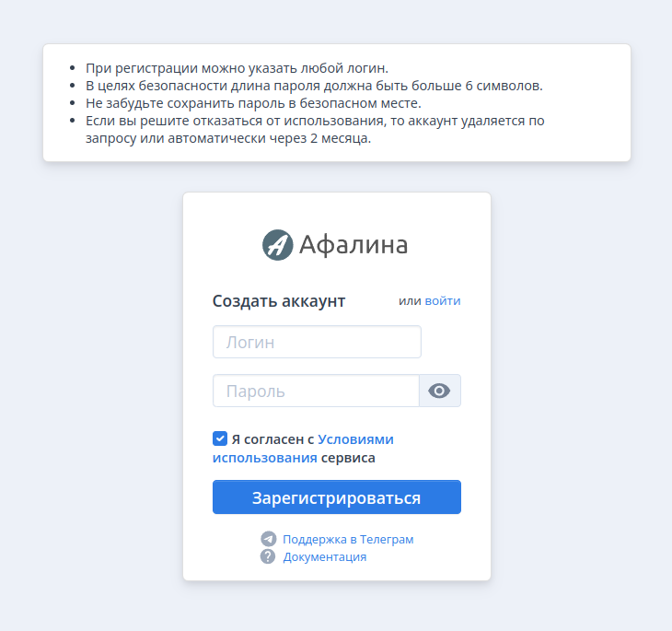Open the войти login link
This screenshot has width=672, height=631.
443,300
